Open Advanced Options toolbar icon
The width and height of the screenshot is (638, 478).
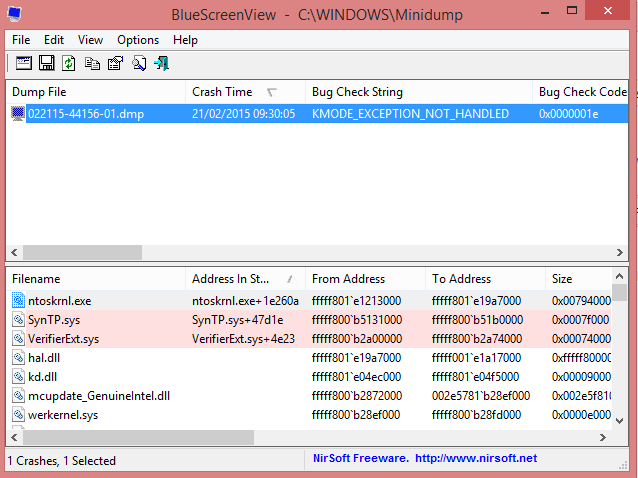24,64
